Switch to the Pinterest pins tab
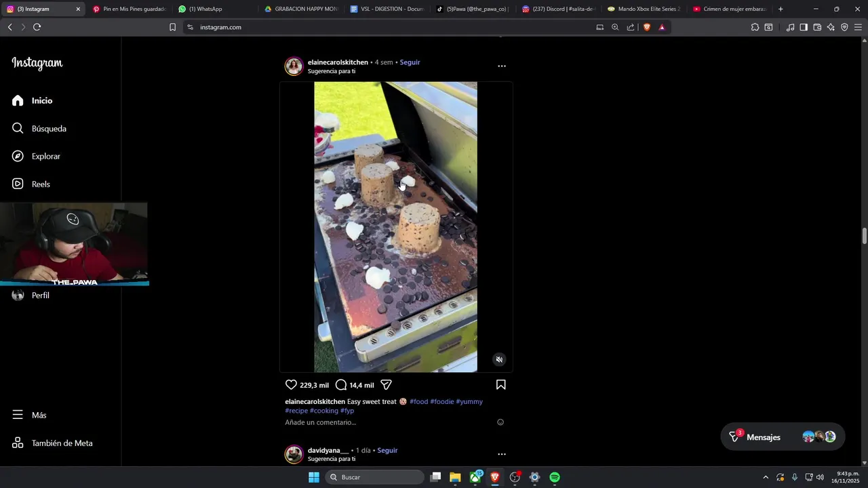The image size is (868, 488). (x=129, y=9)
